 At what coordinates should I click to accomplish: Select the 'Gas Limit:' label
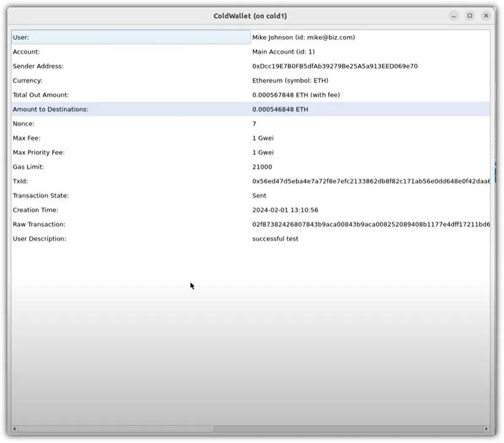(x=28, y=167)
